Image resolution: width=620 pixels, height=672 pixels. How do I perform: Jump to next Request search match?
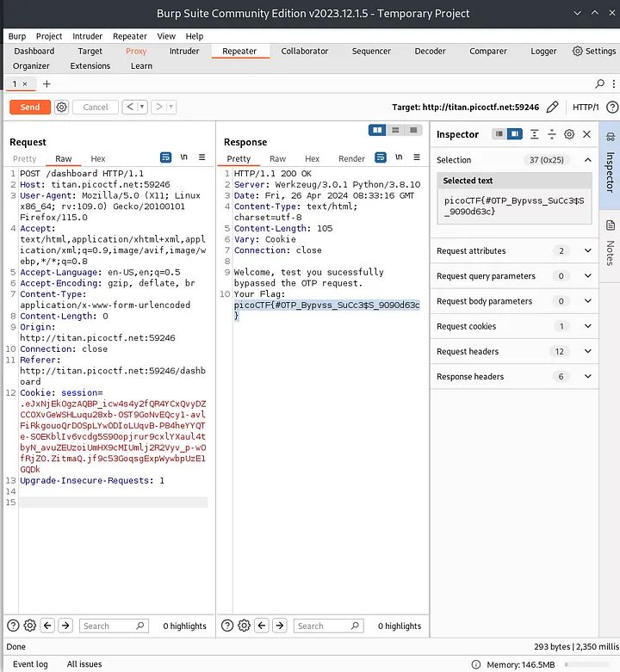tap(65, 626)
